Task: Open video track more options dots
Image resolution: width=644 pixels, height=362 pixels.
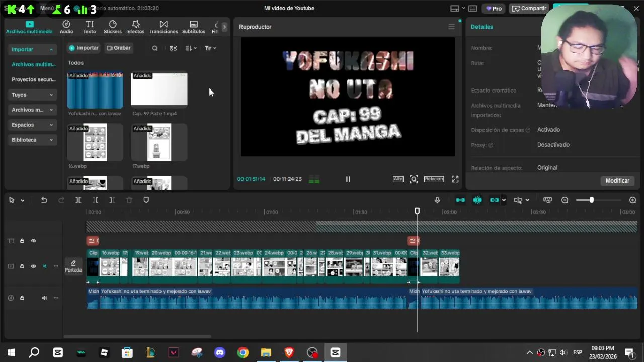Action: pos(56,266)
